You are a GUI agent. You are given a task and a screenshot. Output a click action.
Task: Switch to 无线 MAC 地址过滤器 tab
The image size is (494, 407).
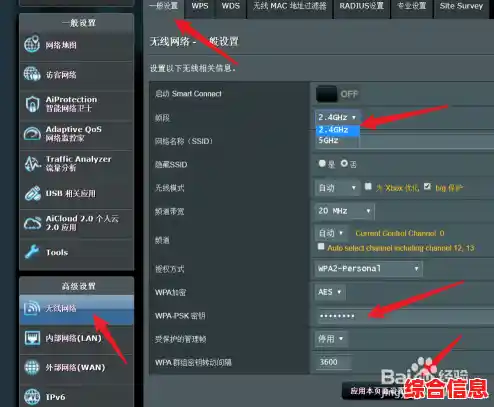tap(290, 6)
